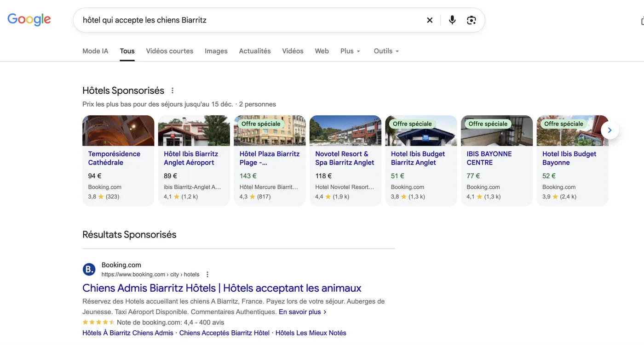Open options menu next to Hôtels Sponsorisés

[172, 90]
